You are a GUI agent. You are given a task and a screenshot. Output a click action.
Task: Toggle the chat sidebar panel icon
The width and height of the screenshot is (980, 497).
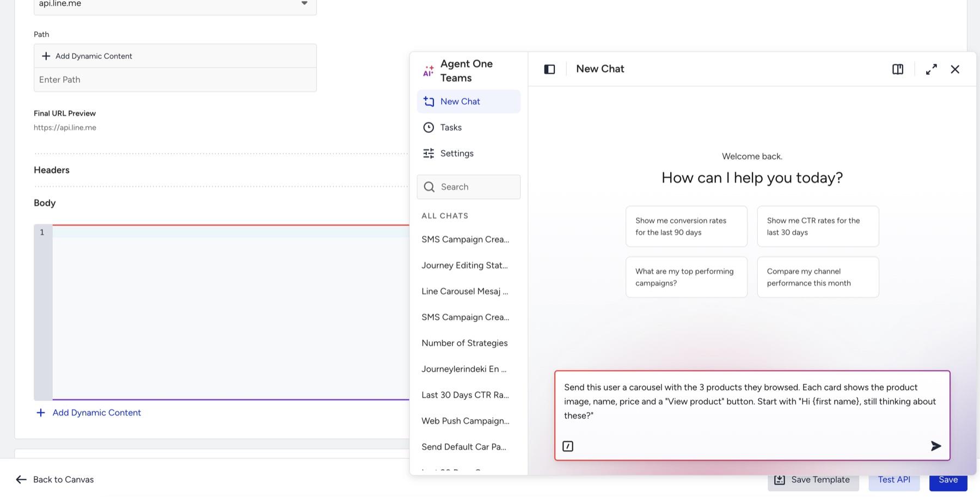(549, 69)
